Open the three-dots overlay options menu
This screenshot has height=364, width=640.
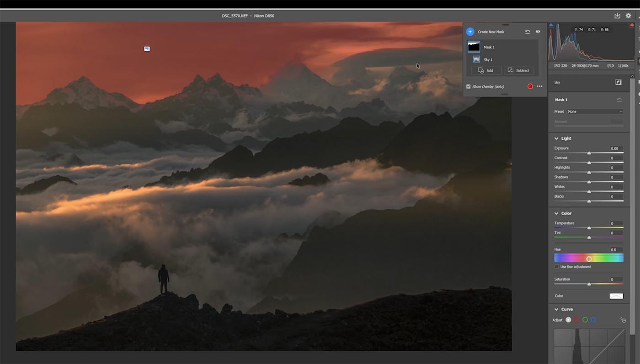pyautogui.click(x=539, y=86)
